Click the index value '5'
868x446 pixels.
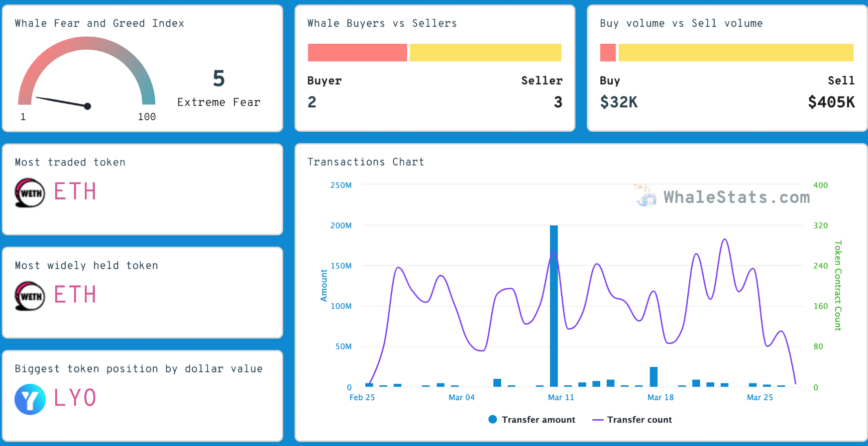219,79
